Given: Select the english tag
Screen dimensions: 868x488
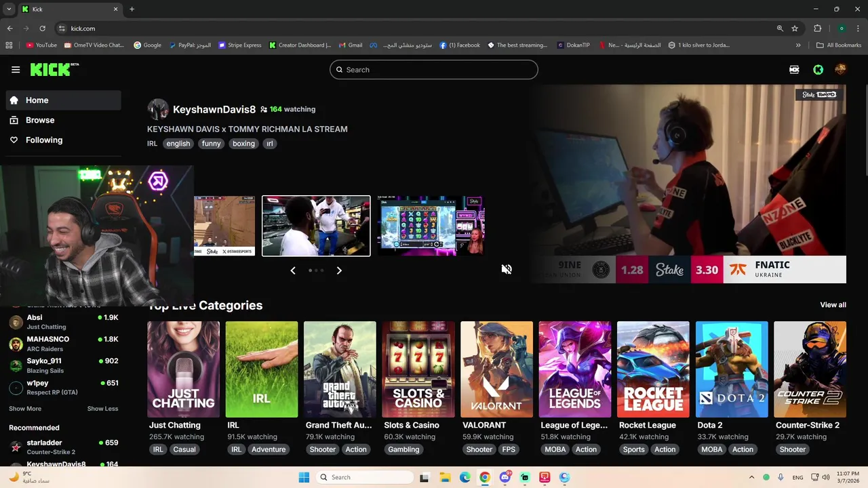Looking at the screenshot, I should pyautogui.click(x=178, y=144).
